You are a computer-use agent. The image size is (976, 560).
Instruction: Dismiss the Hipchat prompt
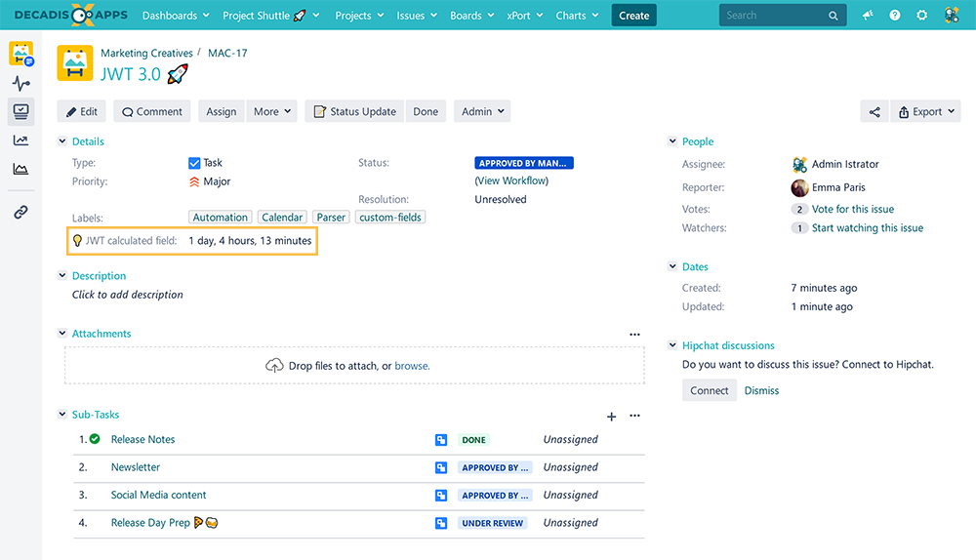tap(761, 390)
